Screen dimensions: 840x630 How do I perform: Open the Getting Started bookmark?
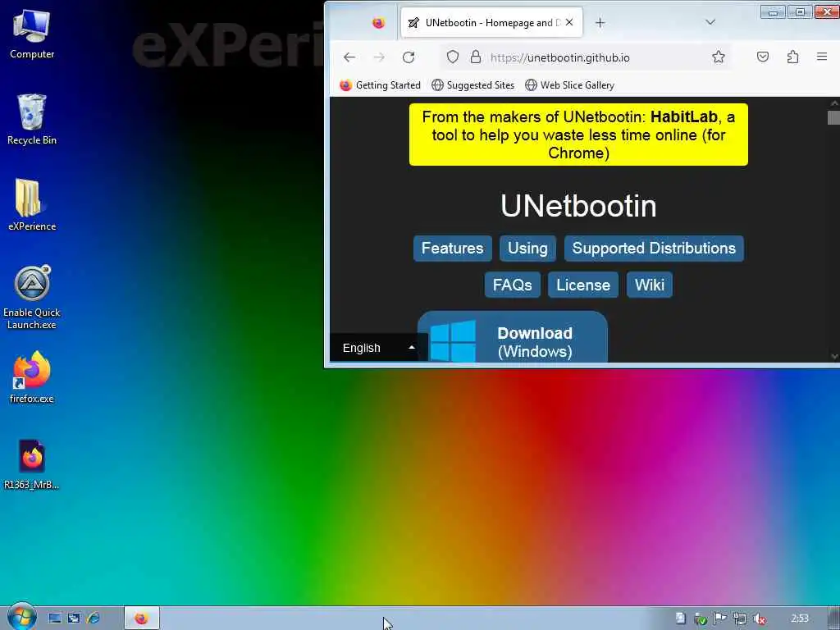(x=380, y=85)
